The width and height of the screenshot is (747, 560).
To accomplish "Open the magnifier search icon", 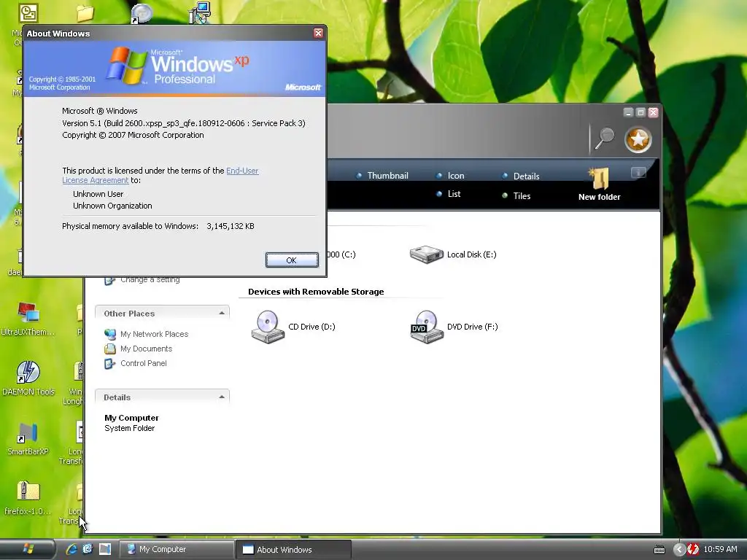I will coord(604,139).
